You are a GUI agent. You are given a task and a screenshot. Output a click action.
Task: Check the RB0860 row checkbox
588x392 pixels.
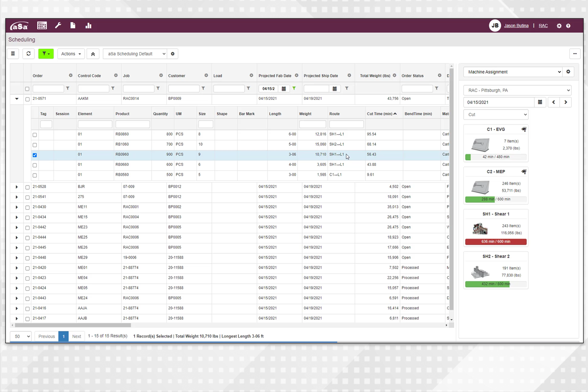pyautogui.click(x=34, y=135)
